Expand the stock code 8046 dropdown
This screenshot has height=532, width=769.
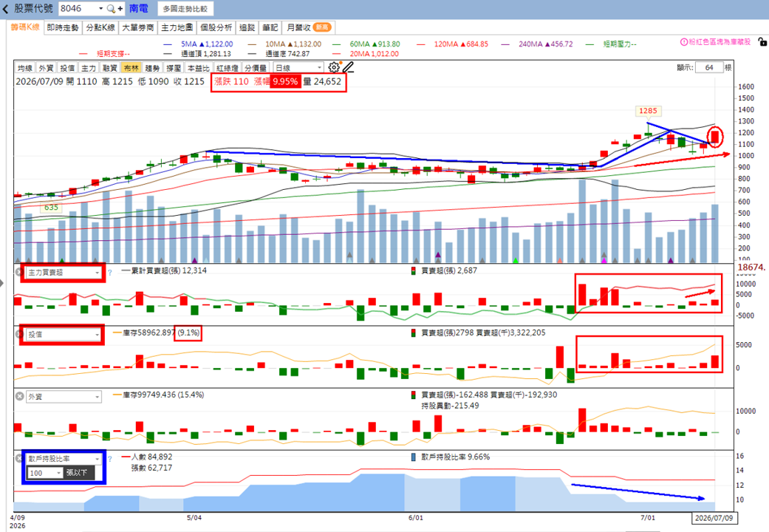pyautogui.click(x=100, y=9)
